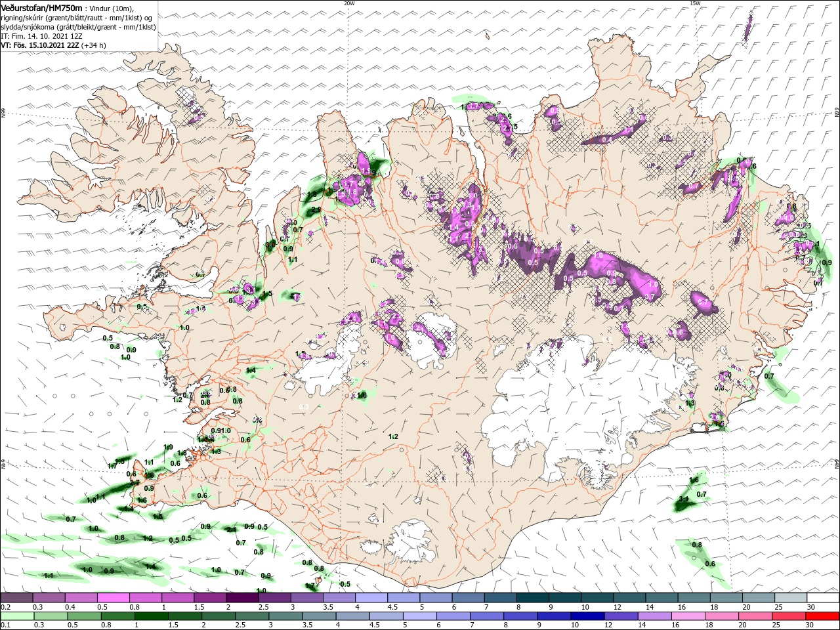Pick the violet 12–14 rain legend swatch
Image resolution: width=840 pixels, height=630 pixels.
point(621,616)
